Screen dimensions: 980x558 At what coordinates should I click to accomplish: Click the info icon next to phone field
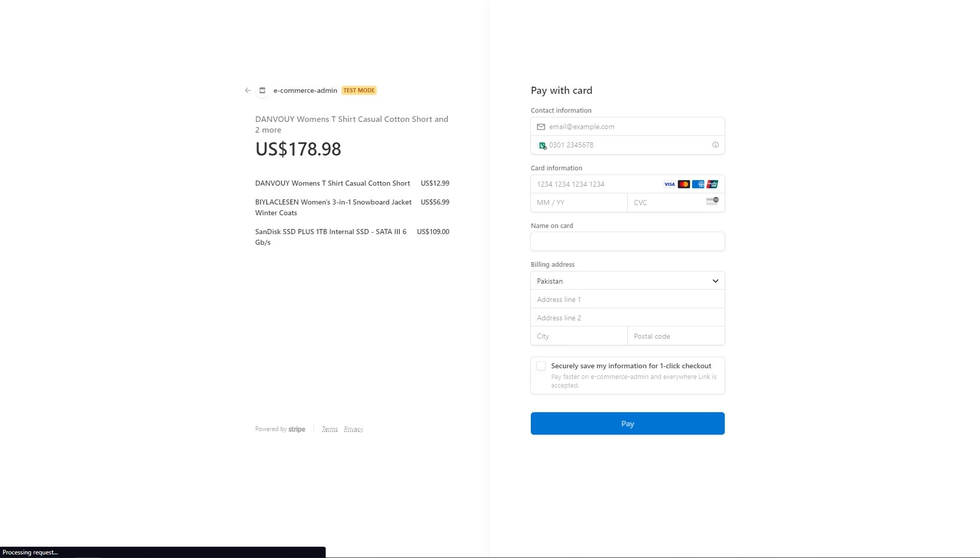[x=716, y=144]
